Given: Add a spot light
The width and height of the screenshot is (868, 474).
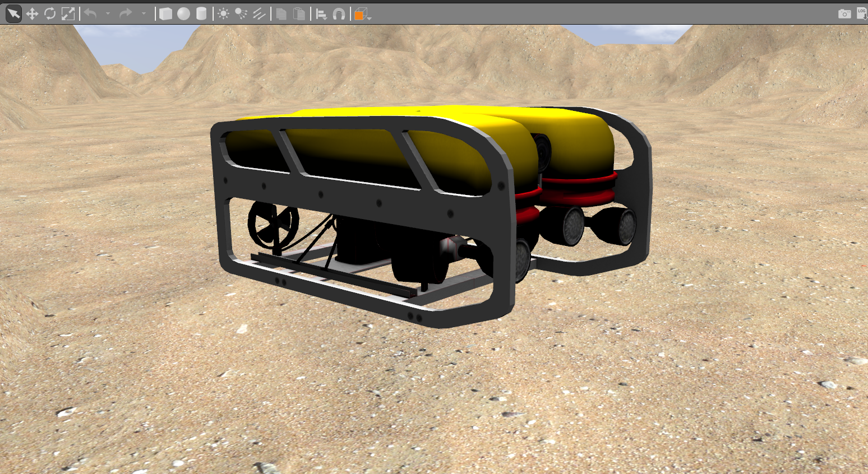Looking at the screenshot, I should tap(241, 13).
